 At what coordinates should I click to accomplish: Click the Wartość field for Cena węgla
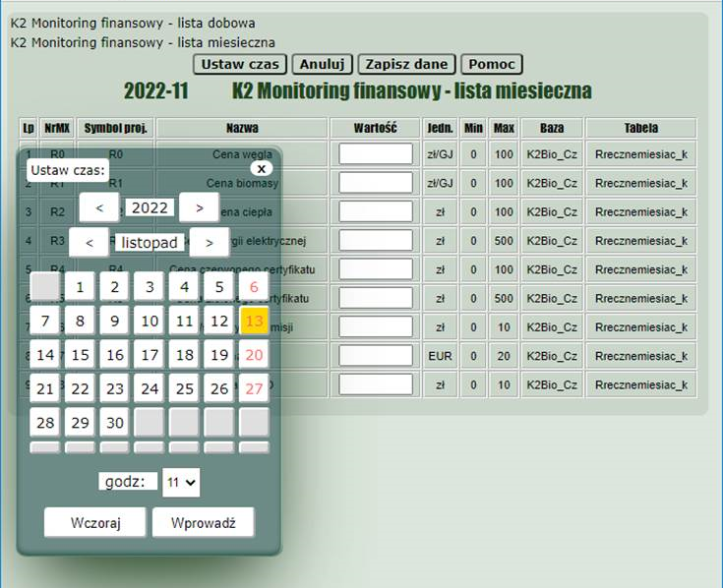pyautogui.click(x=376, y=154)
